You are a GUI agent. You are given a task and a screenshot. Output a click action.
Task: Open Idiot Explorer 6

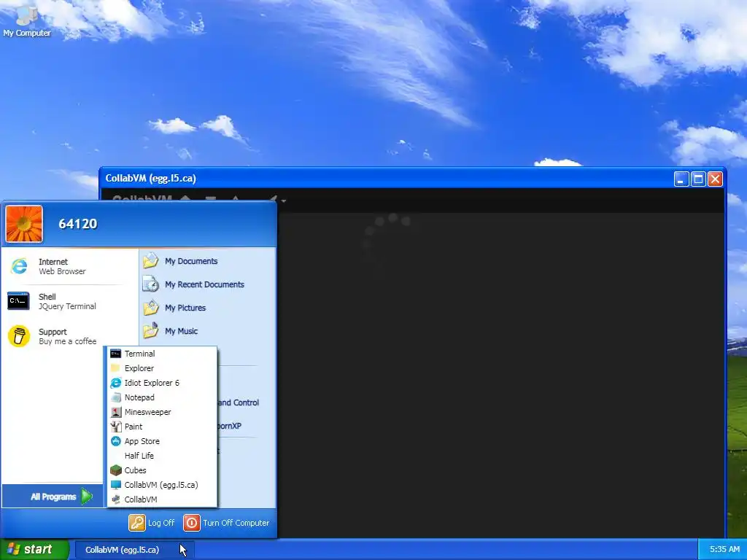pyautogui.click(x=162, y=383)
